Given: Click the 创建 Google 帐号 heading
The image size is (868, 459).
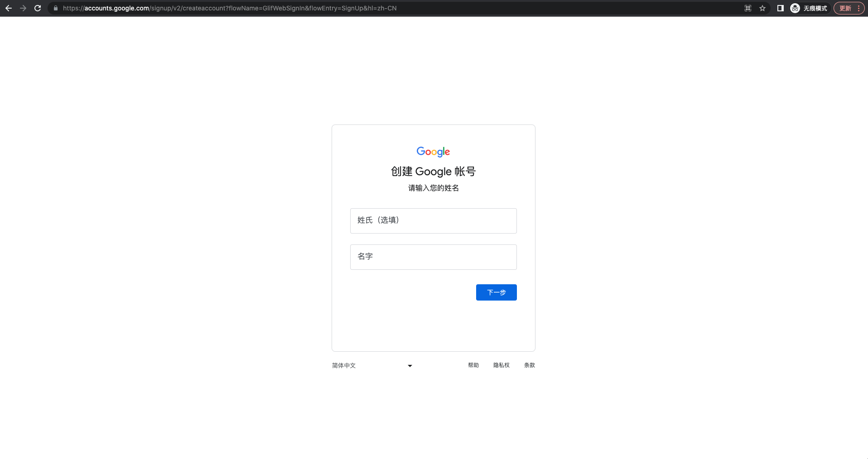Looking at the screenshot, I should click(433, 172).
